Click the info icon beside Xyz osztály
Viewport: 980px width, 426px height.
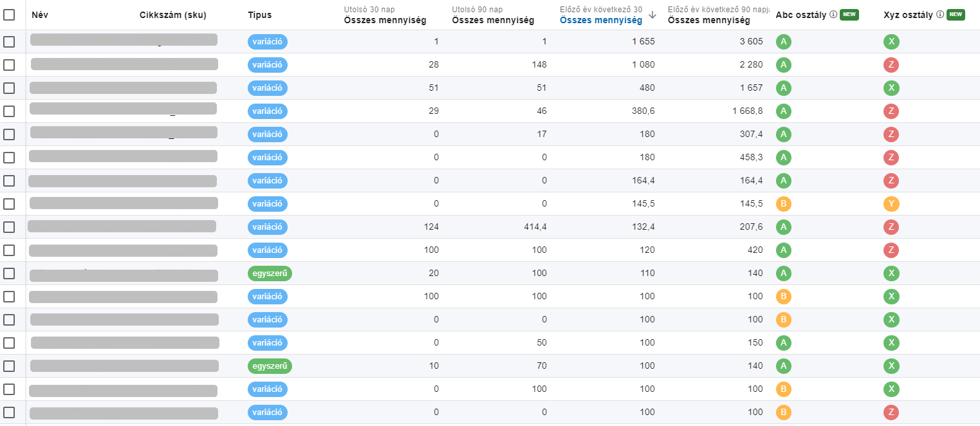[940, 14]
